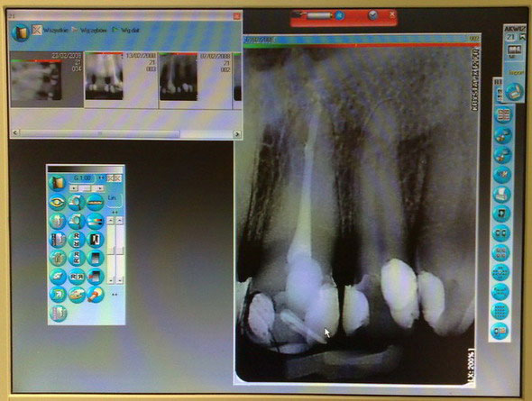The height and width of the screenshot is (401, 532).
Task: Click the right arrow of thumbnail scrollbar
Action: (x=237, y=134)
